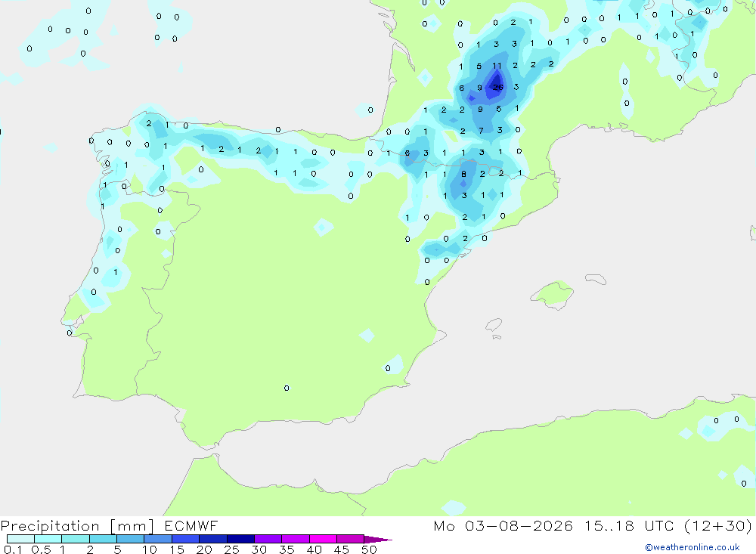This screenshot has height=554, width=756.
Task: Click the Ibiza island outline on the map
Action: (x=494, y=326)
